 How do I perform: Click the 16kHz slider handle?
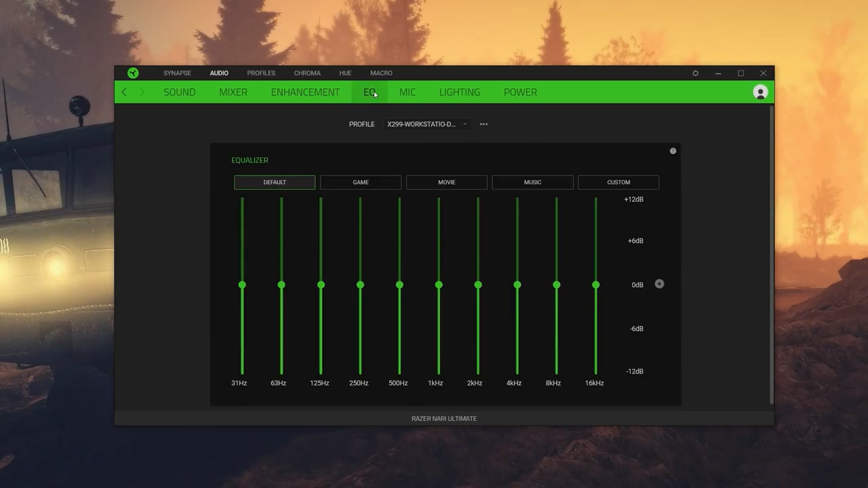pos(596,285)
